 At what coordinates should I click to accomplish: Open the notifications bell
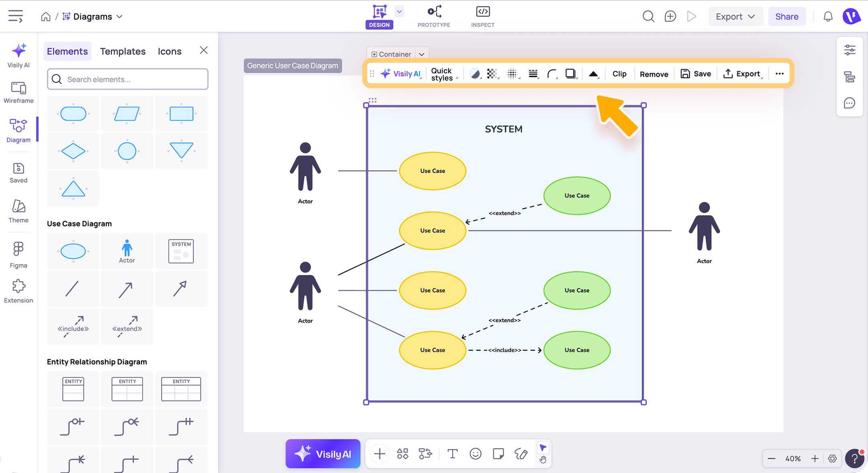tap(828, 16)
